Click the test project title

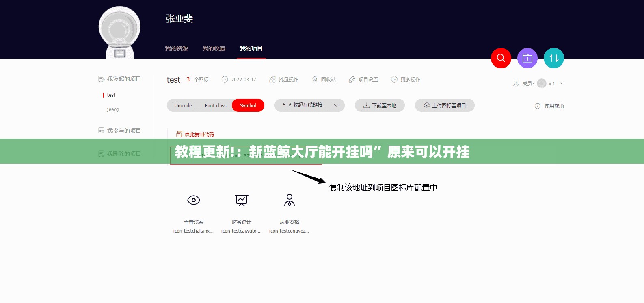173,80
